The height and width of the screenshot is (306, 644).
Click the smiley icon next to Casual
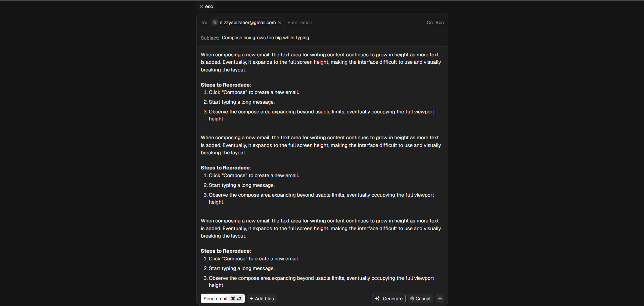[412, 299]
